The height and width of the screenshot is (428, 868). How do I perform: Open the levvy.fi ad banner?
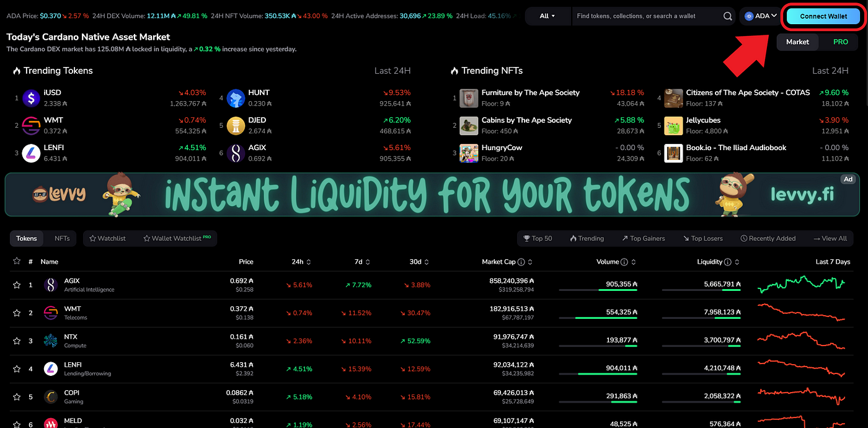point(432,194)
